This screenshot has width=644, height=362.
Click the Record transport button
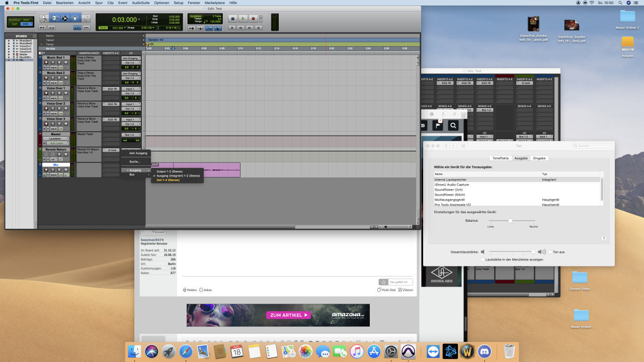click(x=253, y=19)
